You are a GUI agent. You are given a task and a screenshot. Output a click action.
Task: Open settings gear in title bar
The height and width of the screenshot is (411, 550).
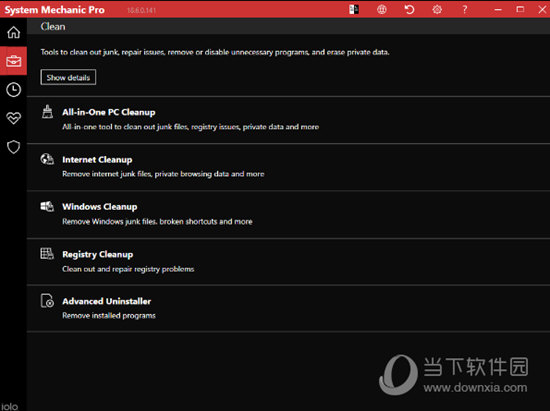click(437, 9)
